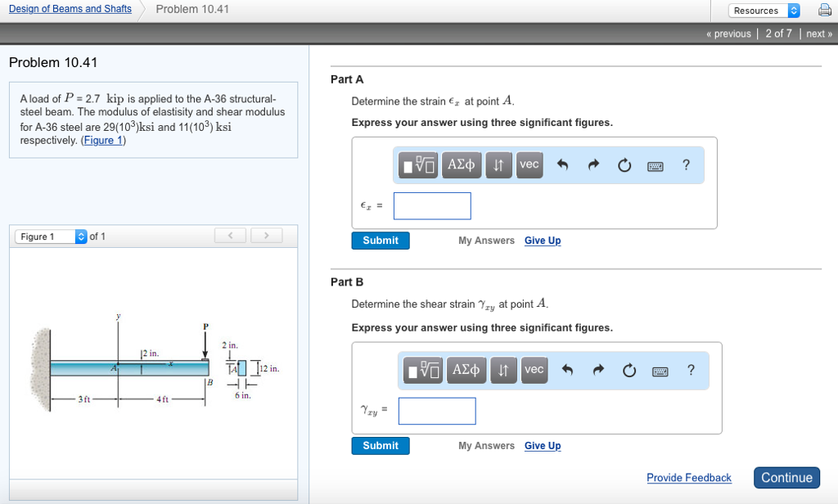The width and height of the screenshot is (838, 504).
Task: Open Greek symbols ΑΣφ menu in Part B
Action: [466, 370]
